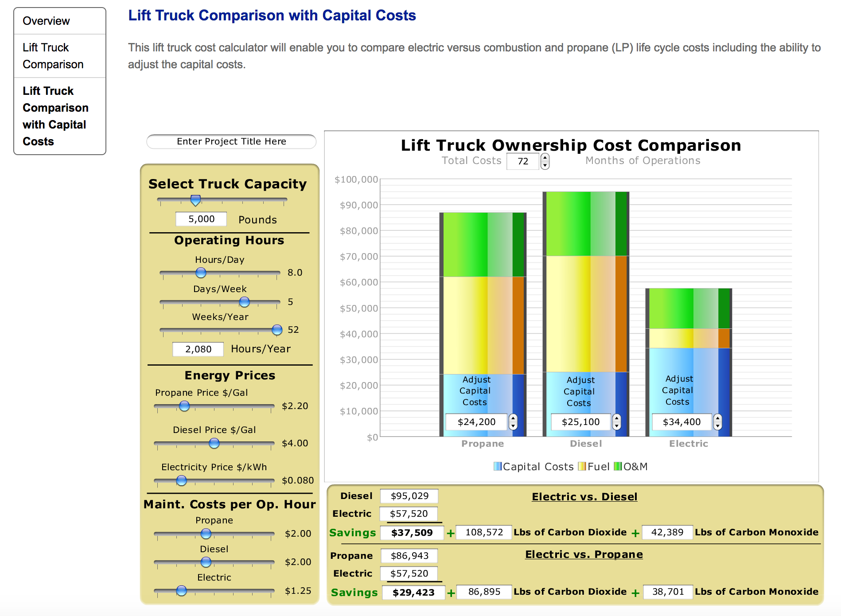Screen dimensions: 841x616
Task: Click the Lift Truck Comparison with Capital Costs heading
Action: tap(272, 16)
